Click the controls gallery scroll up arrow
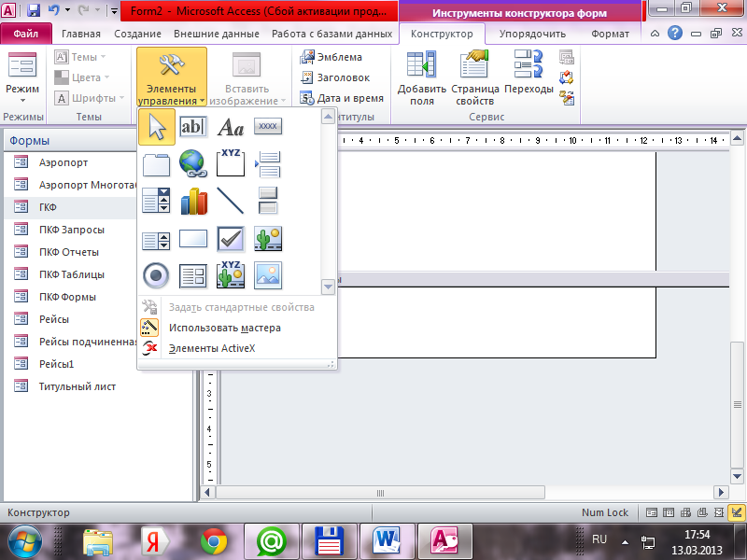 [x=328, y=116]
